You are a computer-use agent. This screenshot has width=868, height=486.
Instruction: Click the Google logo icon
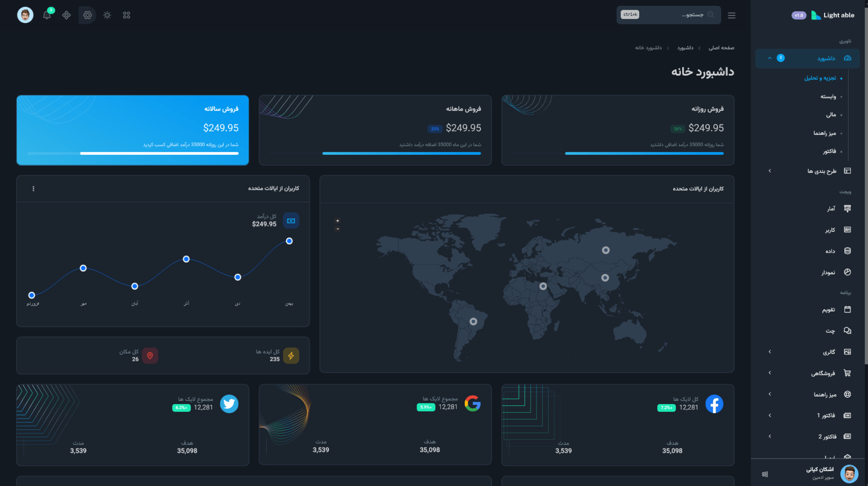click(472, 403)
